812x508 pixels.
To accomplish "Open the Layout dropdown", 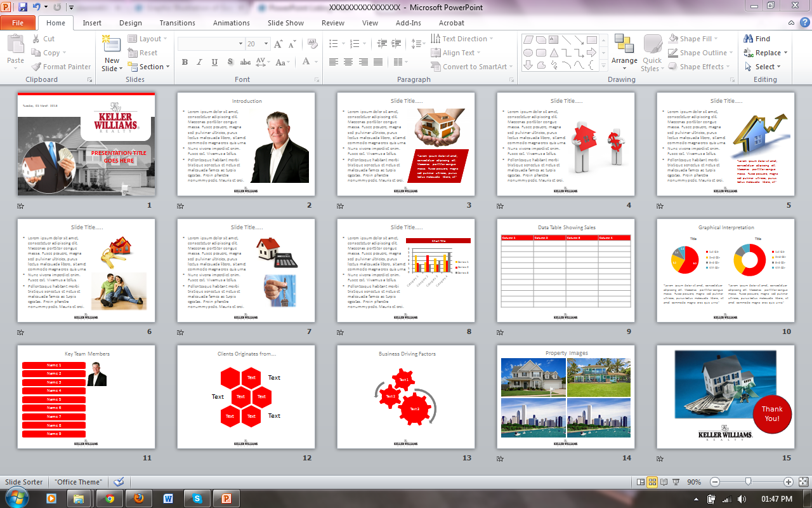I will point(147,39).
